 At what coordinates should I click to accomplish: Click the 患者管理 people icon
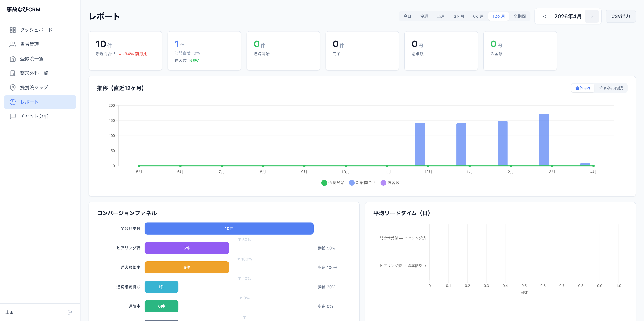(13, 44)
